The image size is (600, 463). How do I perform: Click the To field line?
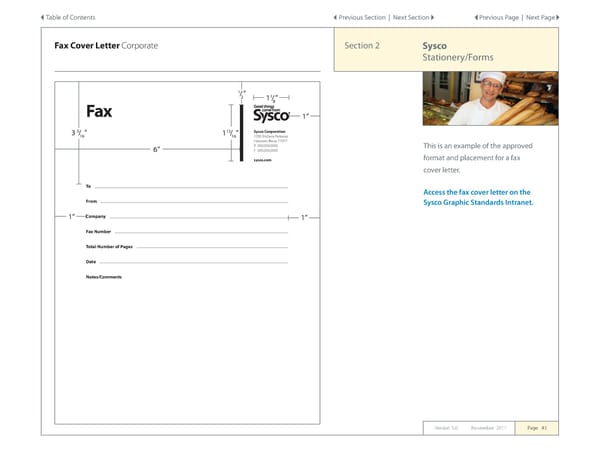190,187
